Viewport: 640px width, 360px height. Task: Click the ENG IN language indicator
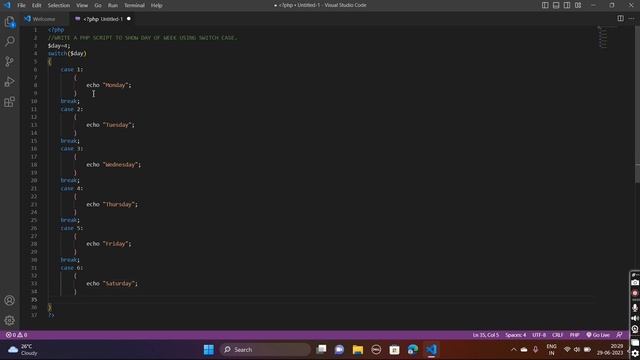pyautogui.click(x=551, y=349)
